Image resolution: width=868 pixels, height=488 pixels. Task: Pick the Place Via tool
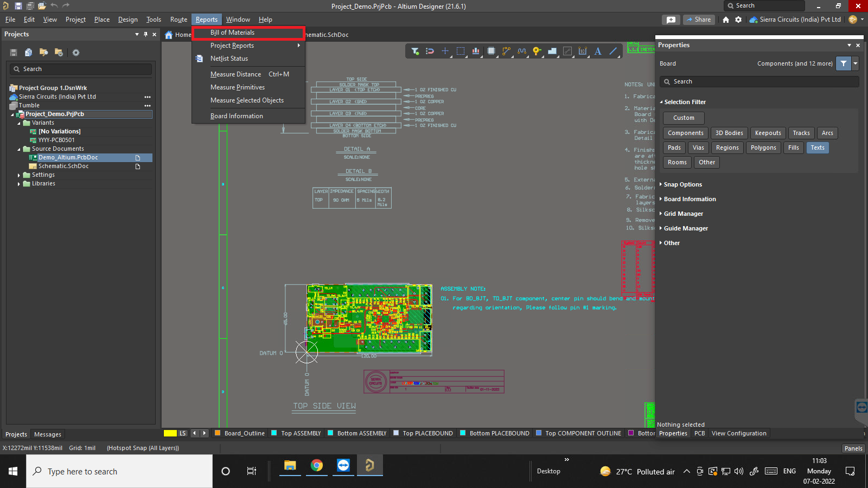537,51
